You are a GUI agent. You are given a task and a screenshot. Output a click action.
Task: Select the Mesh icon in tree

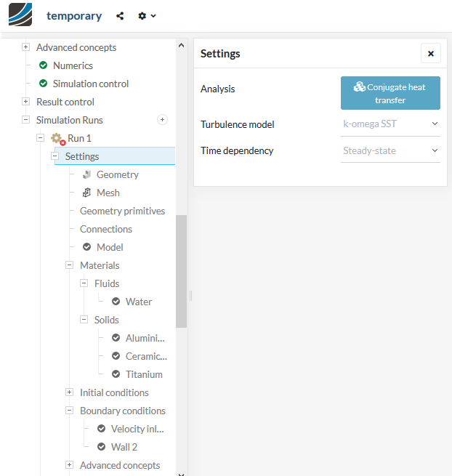point(86,193)
